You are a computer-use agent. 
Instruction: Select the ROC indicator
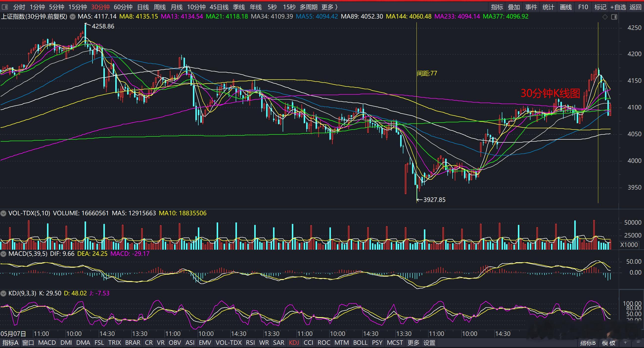coord(324,343)
